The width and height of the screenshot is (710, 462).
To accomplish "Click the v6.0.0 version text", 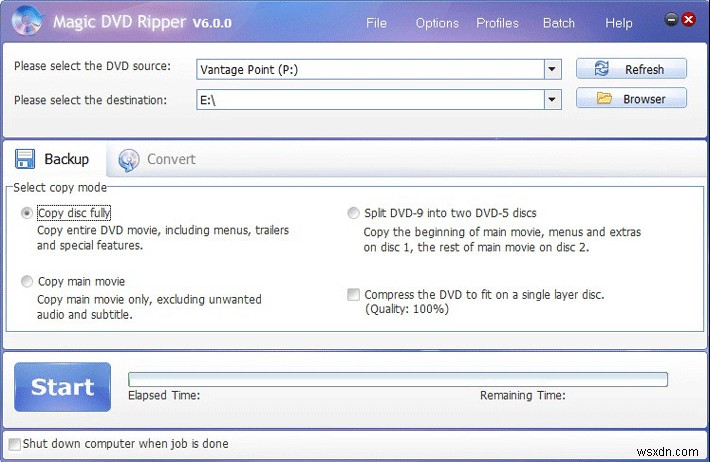I will tap(212, 23).
